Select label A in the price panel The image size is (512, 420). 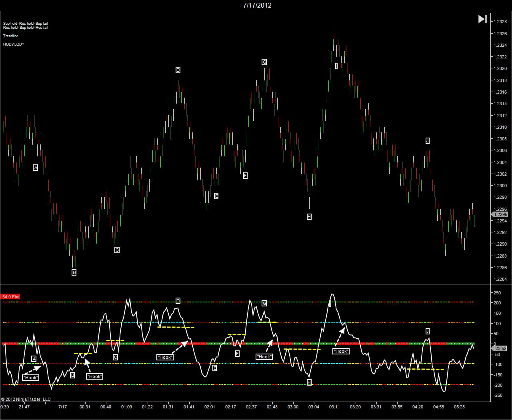pyautogui.click(x=36, y=168)
